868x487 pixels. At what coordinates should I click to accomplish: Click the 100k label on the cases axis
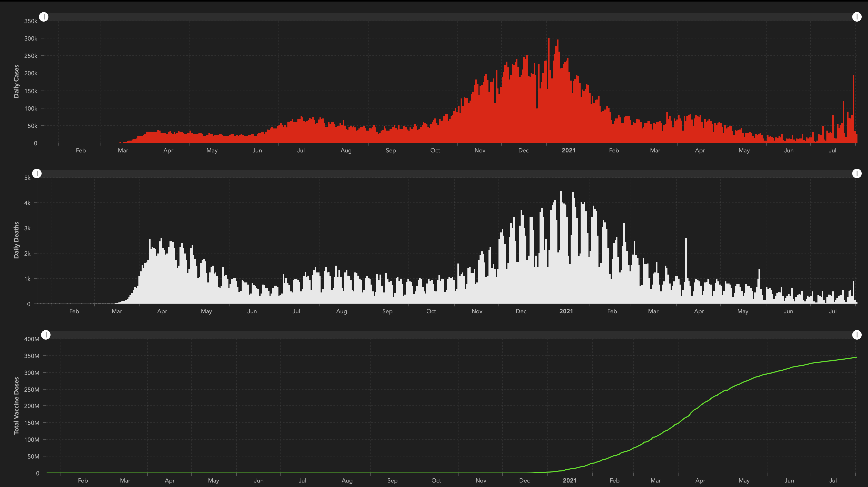click(31, 108)
